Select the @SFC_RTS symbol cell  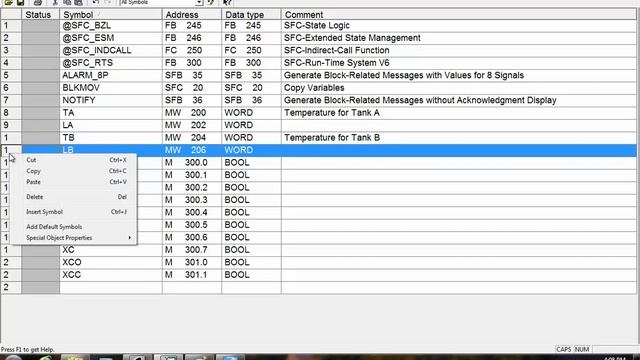tap(111, 63)
